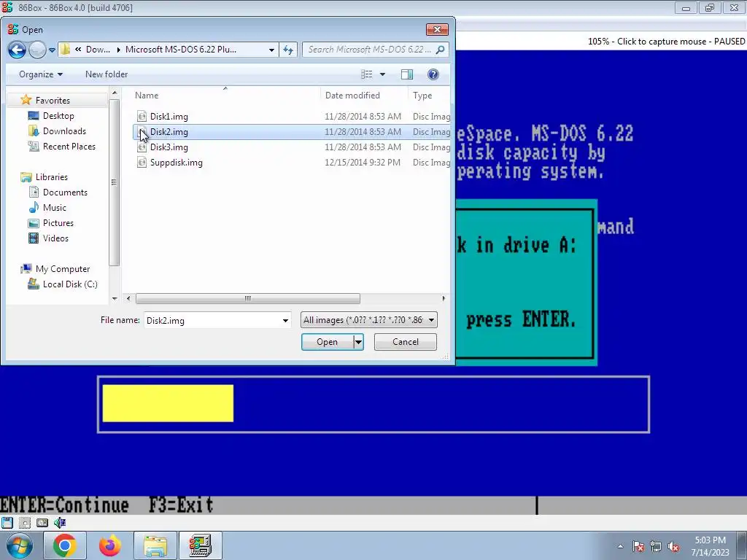Select My Computer in navigation pane

click(63, 269)
